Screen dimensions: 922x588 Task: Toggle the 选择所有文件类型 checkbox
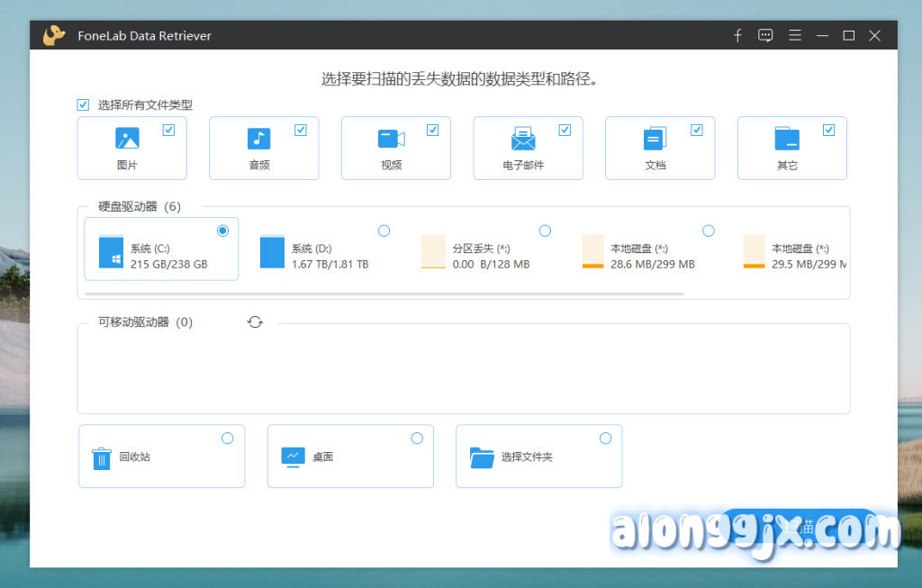pos(84,105)
